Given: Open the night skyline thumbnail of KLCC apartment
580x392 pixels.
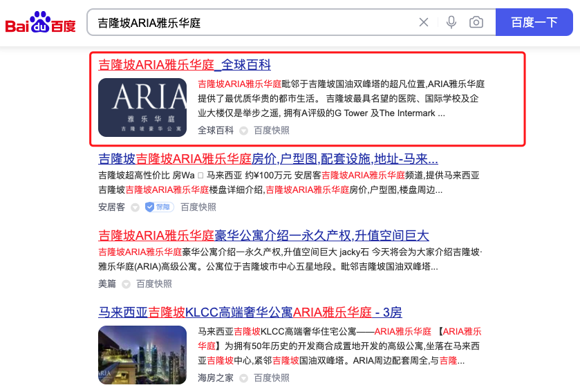Looking at the screenshot, I should [x=142, y=355].
